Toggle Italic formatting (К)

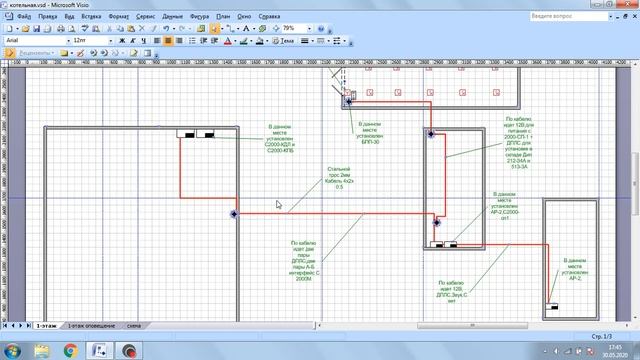[x=133, y=40]
